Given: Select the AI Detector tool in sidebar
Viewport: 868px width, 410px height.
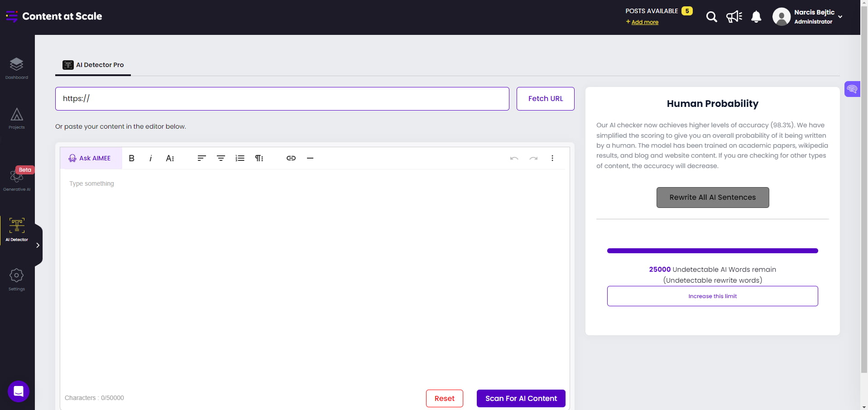Looking at the screenshot, I should click(17, 229).
